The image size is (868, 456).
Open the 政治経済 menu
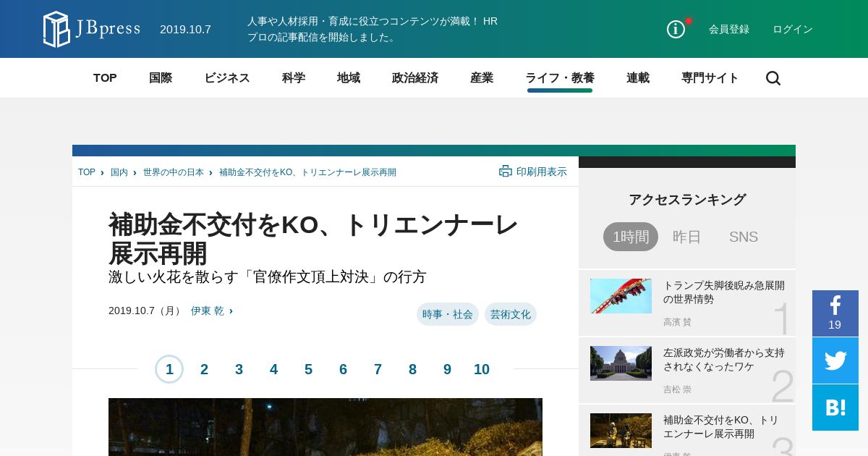pyautogui.click(x=415, y=78)
